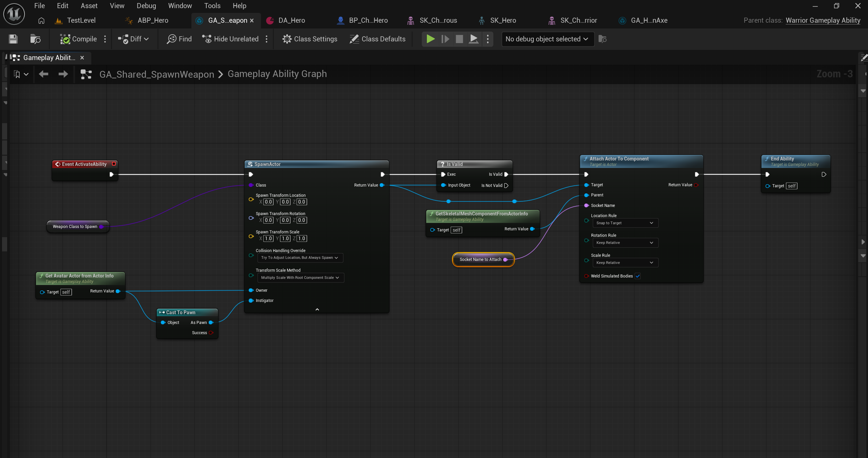Screen dimensions: 868x458
Task: Toggle the Cast To Pawn Success pin
Action: [211, 333]
